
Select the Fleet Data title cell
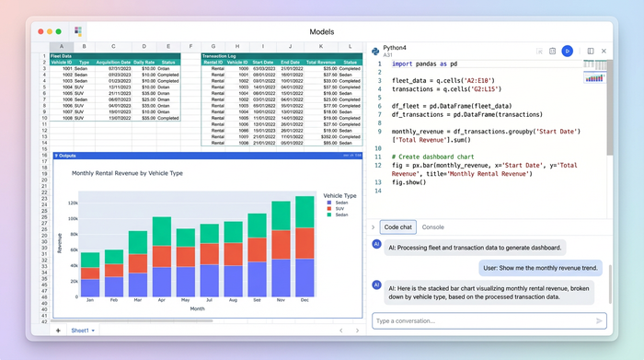point(62,56)
